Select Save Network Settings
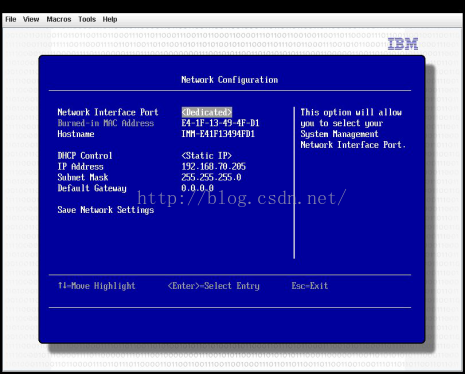Image resolution: width=465 pixels, height=374 pixels. tap(106, 210)
